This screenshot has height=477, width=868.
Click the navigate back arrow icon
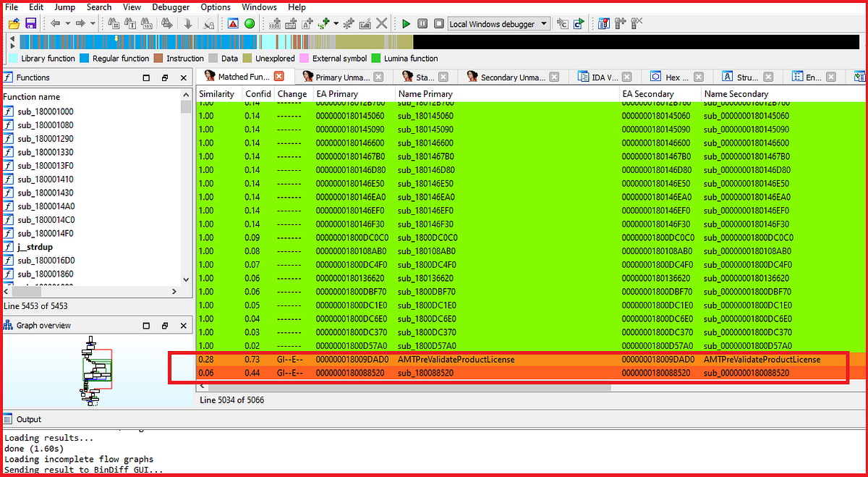point(57,23)
